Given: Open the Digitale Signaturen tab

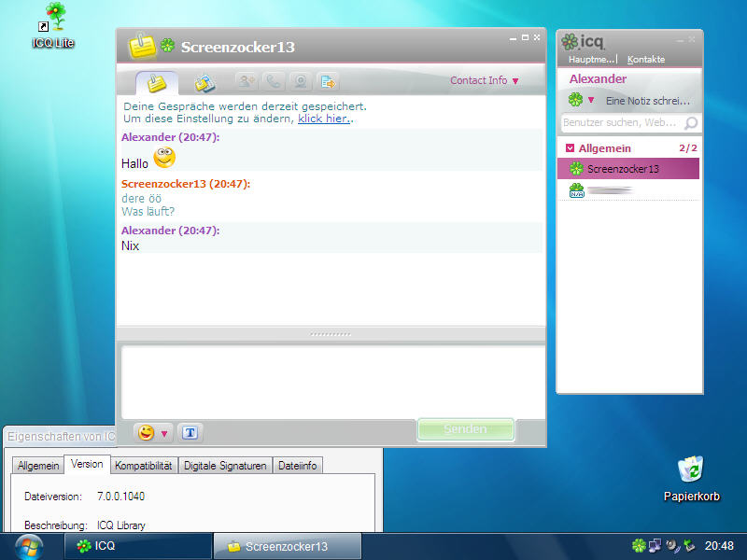Looking at the screenshot, I should click(x=225, y=465).
